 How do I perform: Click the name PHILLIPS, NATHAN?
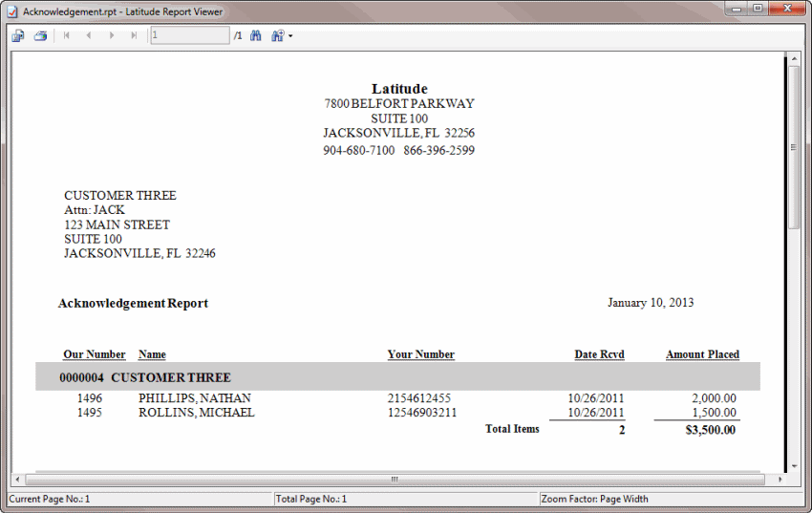click(195, 398)
